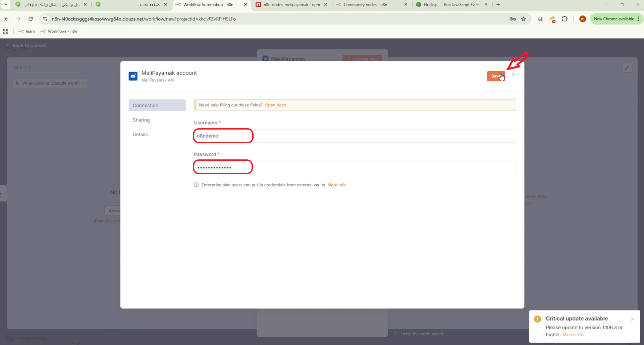
Task: Click More info about external vaults
Action: (x=336, y=185)
